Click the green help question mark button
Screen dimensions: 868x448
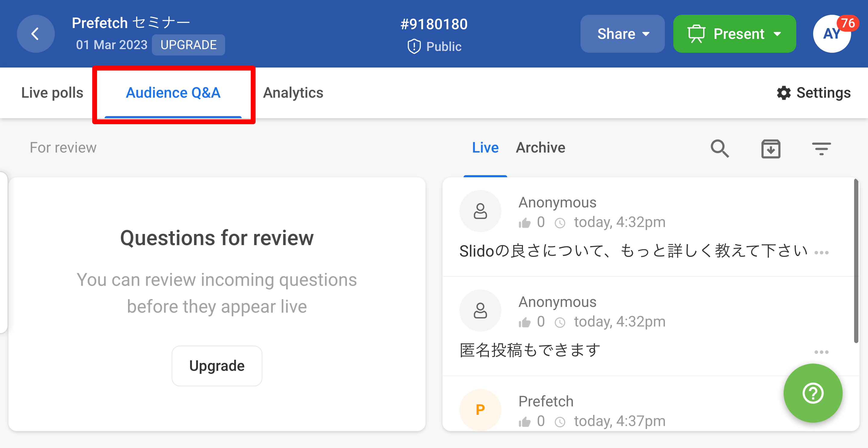click(x=813, y=393)
